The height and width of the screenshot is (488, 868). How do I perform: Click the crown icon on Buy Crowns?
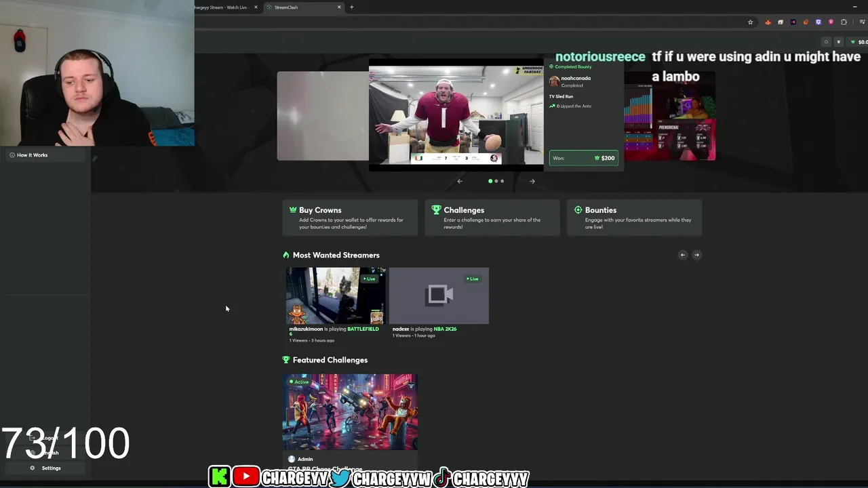tap(293, 210)
